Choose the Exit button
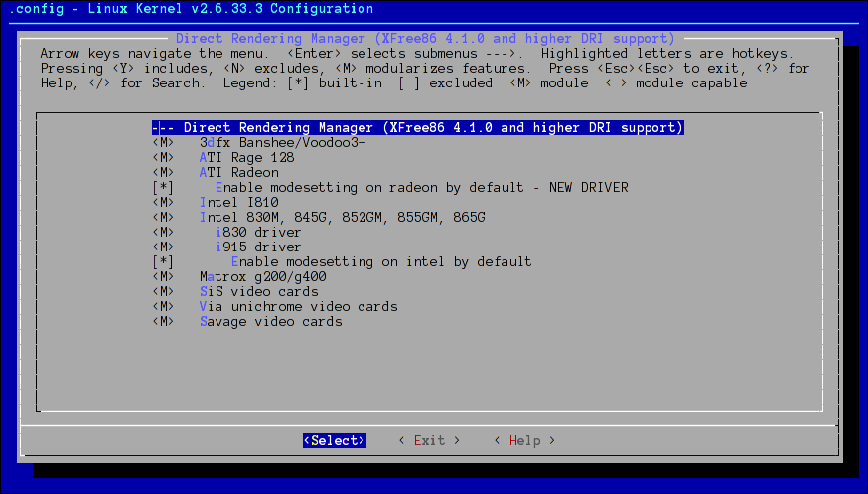Screen dimensions: 868x494 430,441
